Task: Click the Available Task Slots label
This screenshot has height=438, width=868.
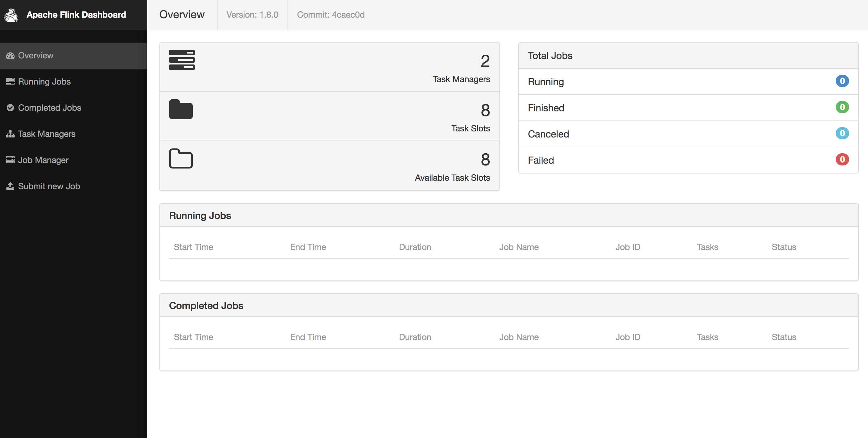Action: (452, 178)
